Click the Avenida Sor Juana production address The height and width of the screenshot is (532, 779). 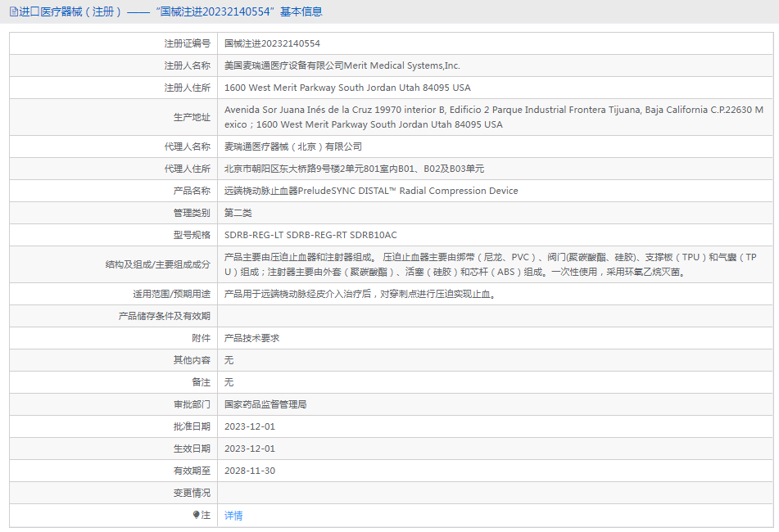click(x=494, y=116)
